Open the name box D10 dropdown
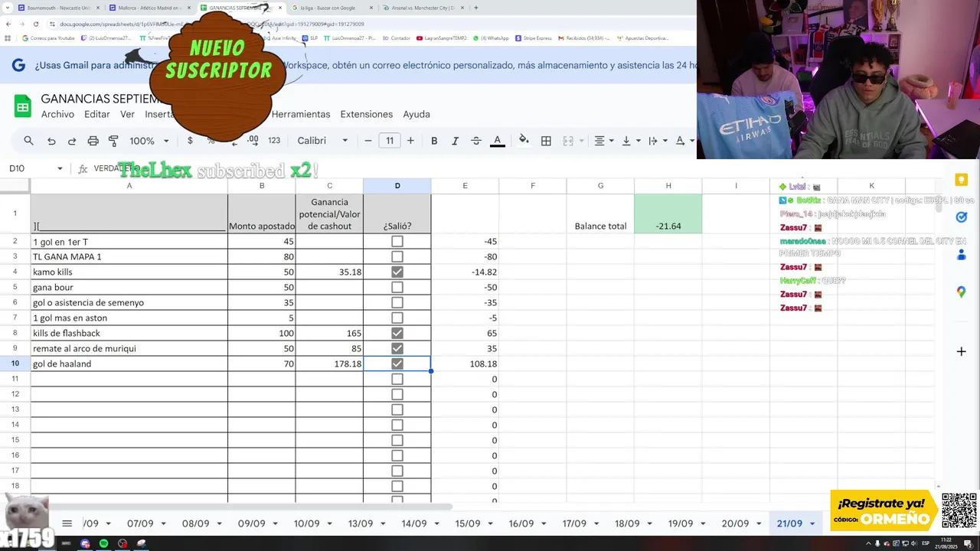Viewport: 980px width, 551px height. click(x=60, y=168)
